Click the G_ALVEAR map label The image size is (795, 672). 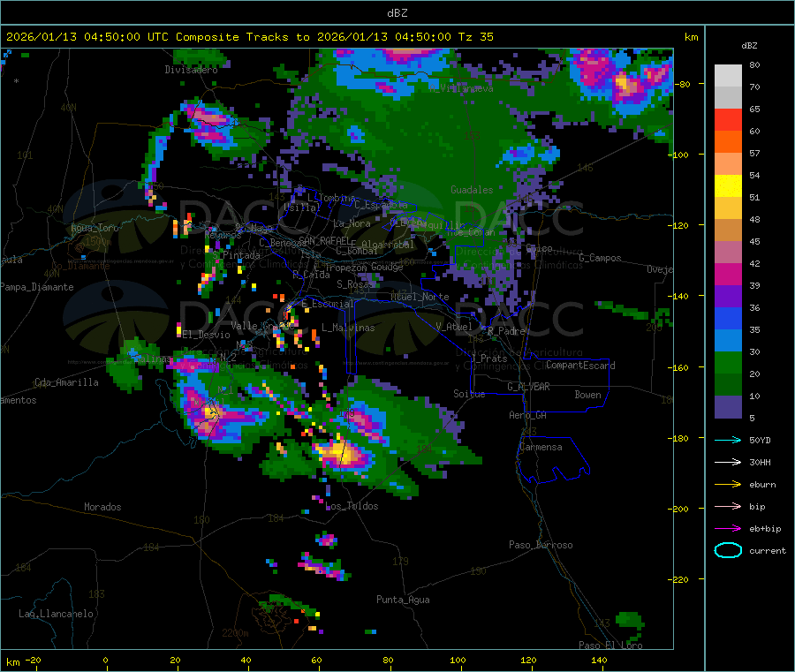528,387
